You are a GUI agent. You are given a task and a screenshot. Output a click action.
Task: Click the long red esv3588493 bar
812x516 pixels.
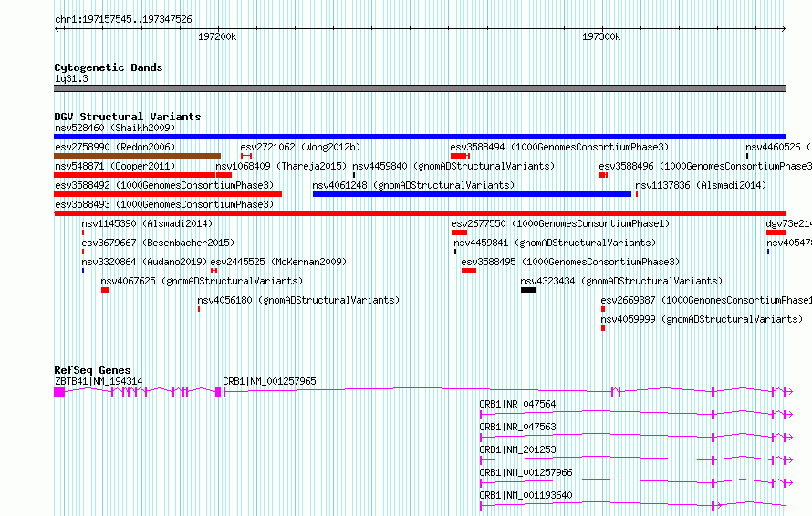(x=420, y=213)
